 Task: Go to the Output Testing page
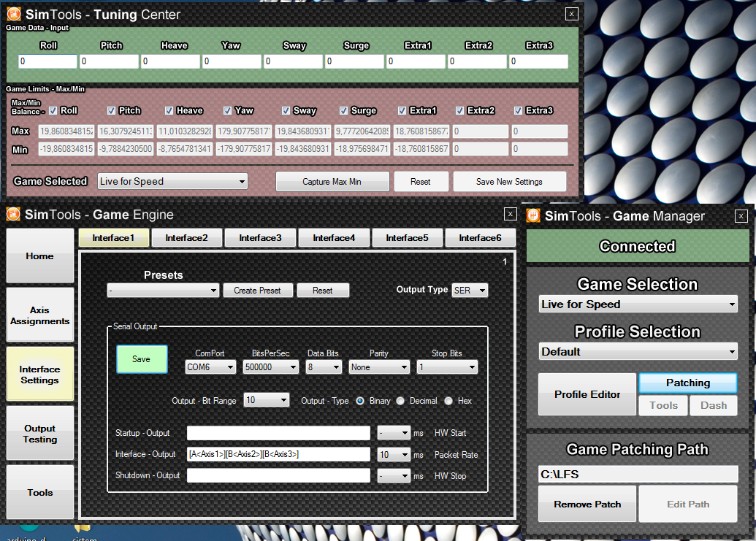39,434
